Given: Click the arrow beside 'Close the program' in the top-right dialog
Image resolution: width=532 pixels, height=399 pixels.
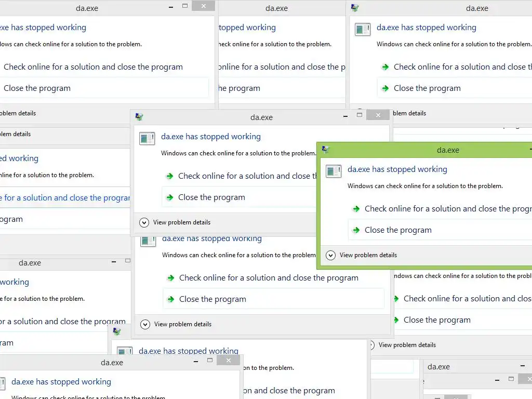Looking at the screenshot, I should (385, 88).
